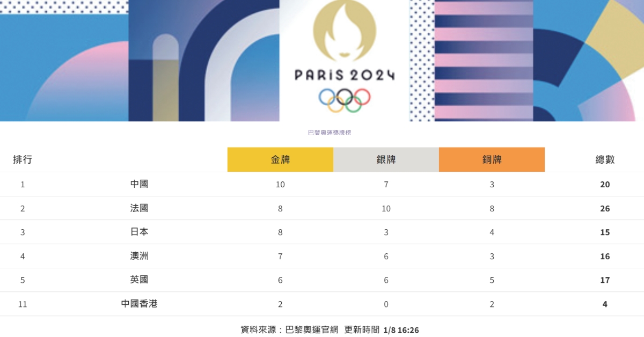This screenshot has height=337, width=644.
Task: Click the pink striped banner pattern
Action: [x=484, y=60]
